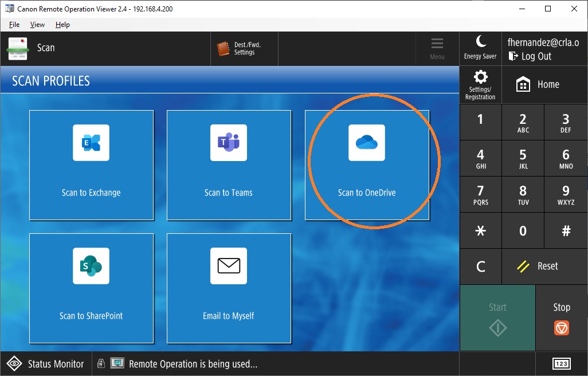588x376 pixels.
Task: Click the Scan function icon in header
Action: point(18,48)
